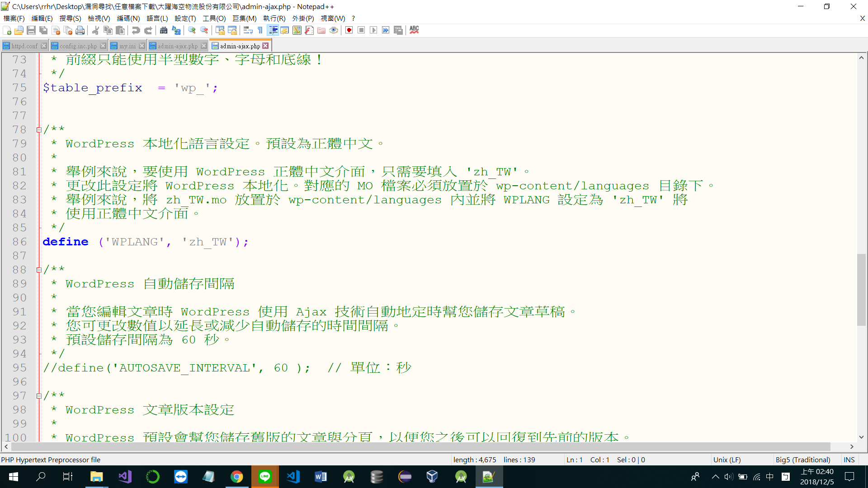
Task: Switch to the my.ini tab
Action: 127,46
